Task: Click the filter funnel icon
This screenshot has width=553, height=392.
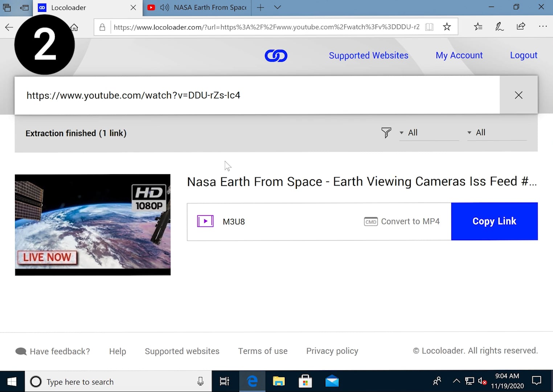Action: point(386,132)
